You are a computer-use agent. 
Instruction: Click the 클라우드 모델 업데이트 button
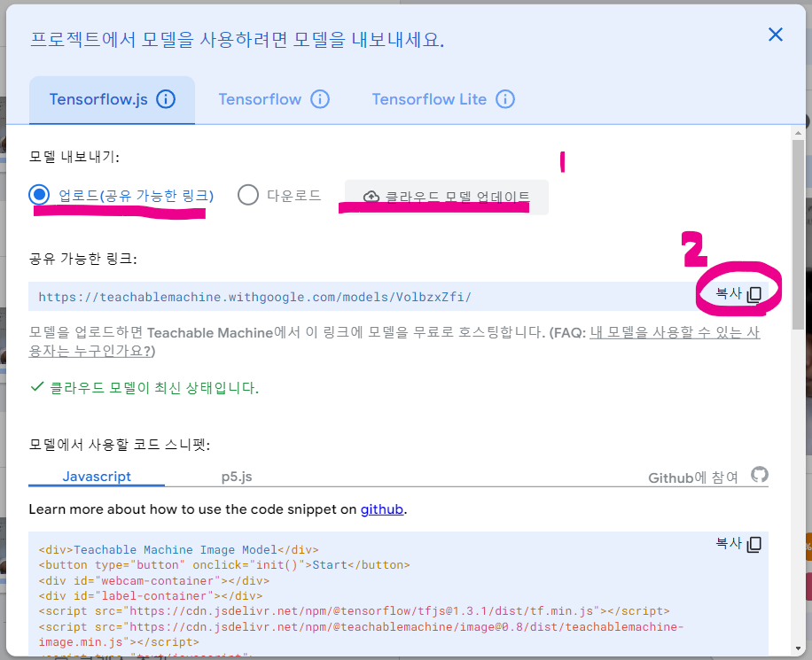[447, 197]
